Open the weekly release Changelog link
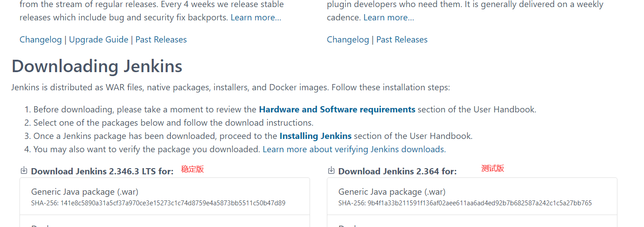The width and height of the screenshot is (644, 227). [348, 39]
